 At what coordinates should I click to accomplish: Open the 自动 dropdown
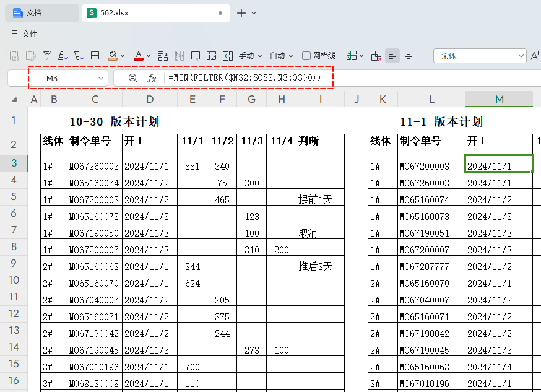[x=282, y=56]
